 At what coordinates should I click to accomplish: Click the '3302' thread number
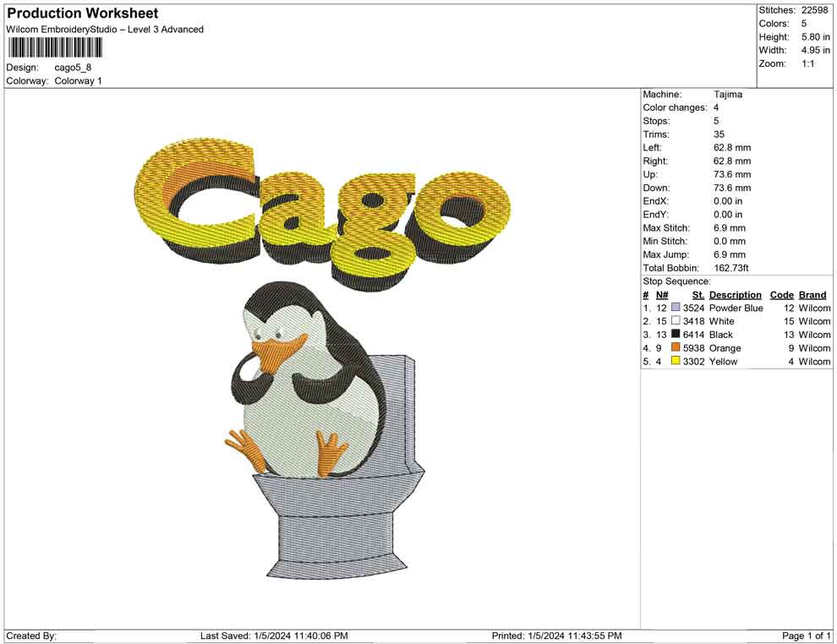pyautogui.click(x=693, y=361)
